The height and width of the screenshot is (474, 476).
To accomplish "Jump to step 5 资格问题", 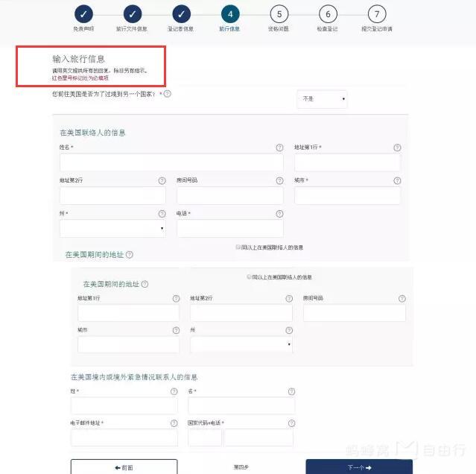I will (279, 14).
